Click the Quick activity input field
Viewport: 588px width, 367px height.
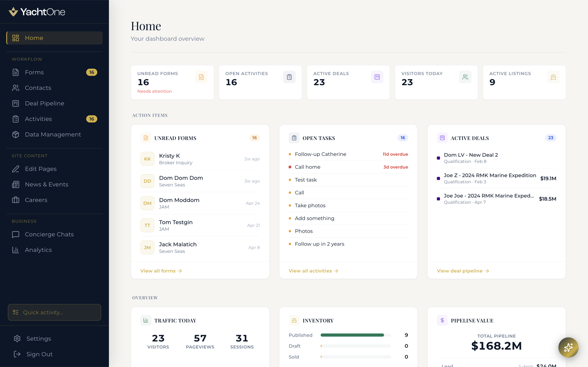point(55,312)
